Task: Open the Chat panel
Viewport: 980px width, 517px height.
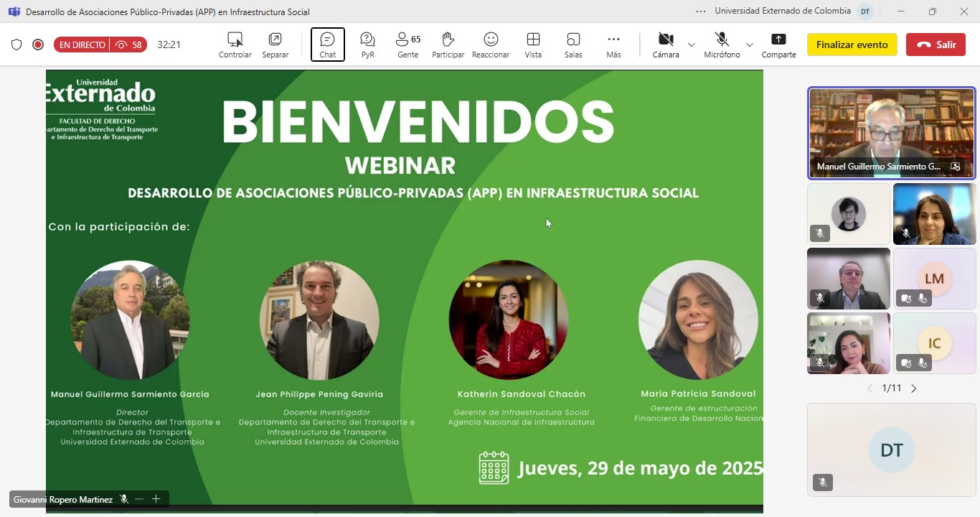Action: (x=327, y=45)
